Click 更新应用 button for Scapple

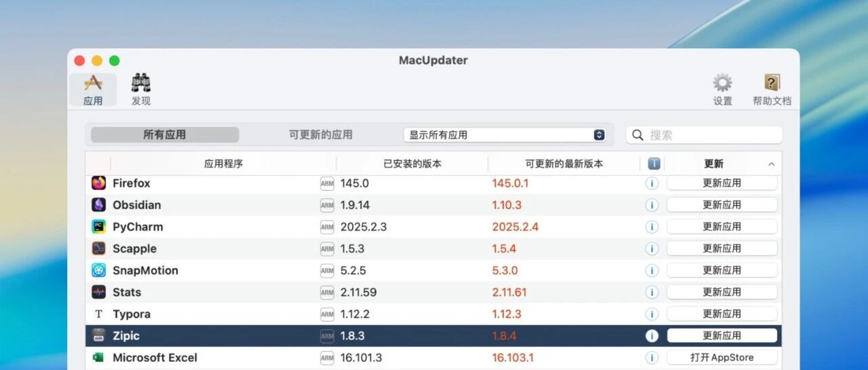point(722,248)
